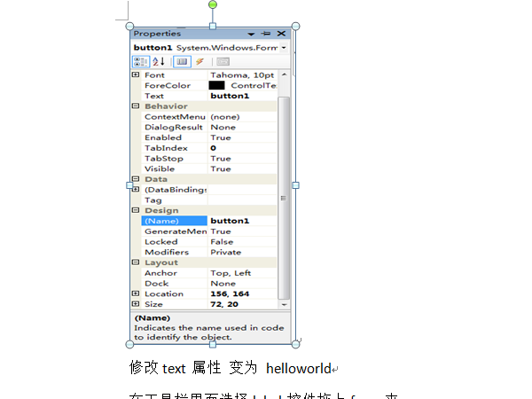
Task: Click the Visible property True value
Action: pyautogui.click(x=243, y=168)
